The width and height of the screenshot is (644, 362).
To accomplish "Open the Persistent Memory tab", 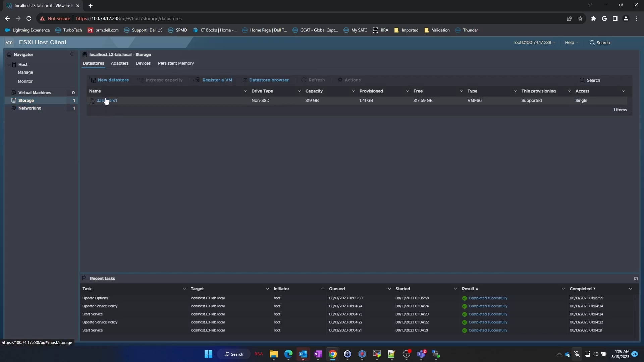I will [x=176, y=63].
